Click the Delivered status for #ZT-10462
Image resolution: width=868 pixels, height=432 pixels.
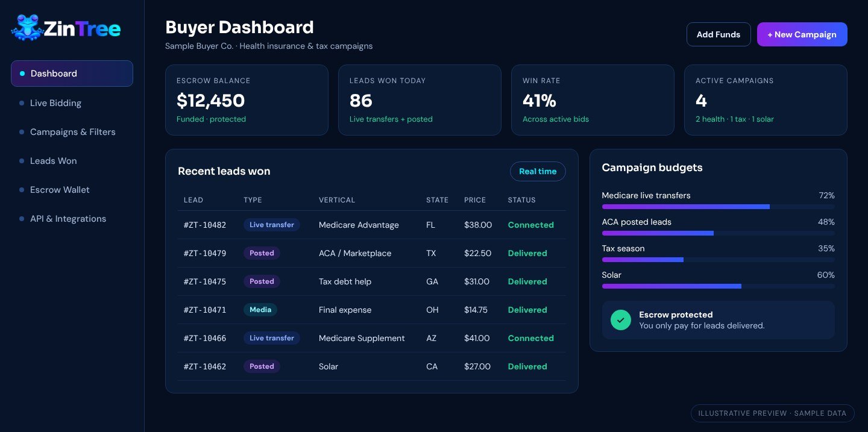(527, 367)
